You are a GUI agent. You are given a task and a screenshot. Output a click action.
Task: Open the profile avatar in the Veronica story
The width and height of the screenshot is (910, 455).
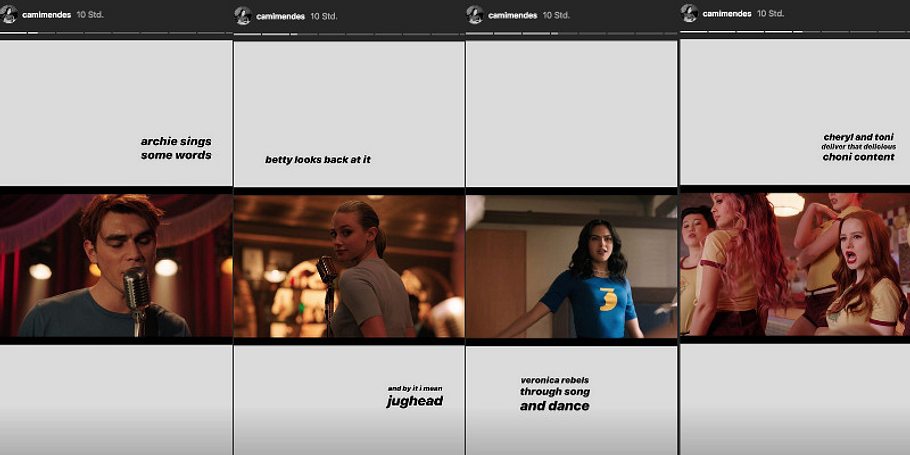[x=475, y=15]
